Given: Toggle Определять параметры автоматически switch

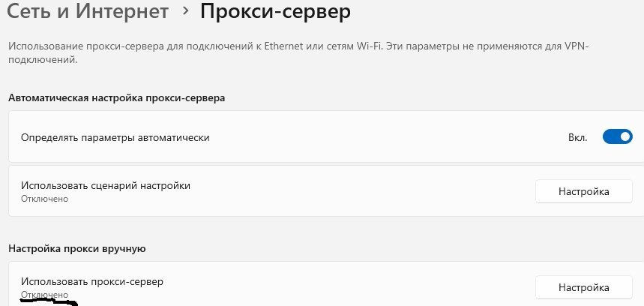Looking at the screenshot, I should [x=617, y=137].
